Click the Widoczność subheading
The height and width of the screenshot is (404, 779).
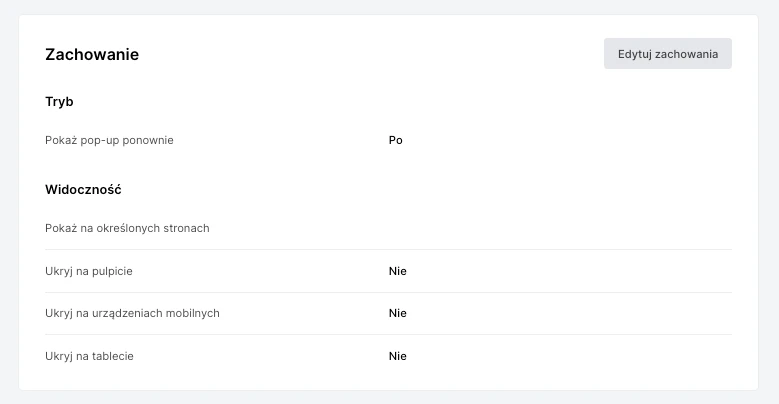tap(83, 188)
